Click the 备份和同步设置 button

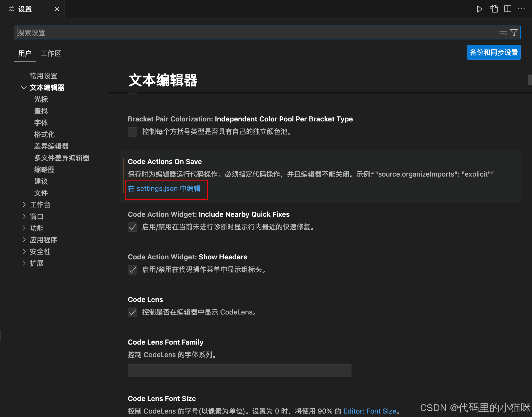coord(494,52)
